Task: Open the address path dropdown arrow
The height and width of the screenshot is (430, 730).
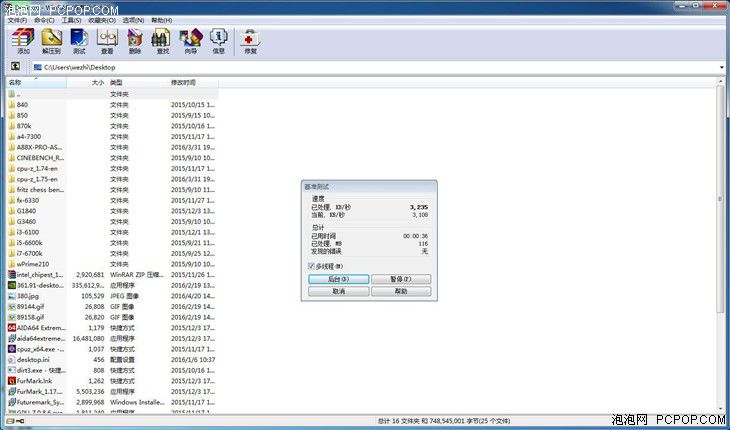Action: coord(722,67)
